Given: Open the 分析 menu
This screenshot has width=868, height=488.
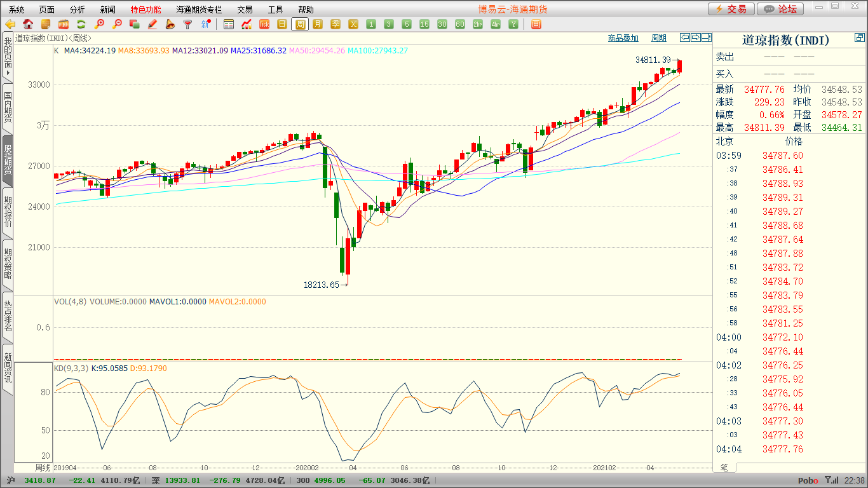Looking at the screenshot, I should (78, 10).
